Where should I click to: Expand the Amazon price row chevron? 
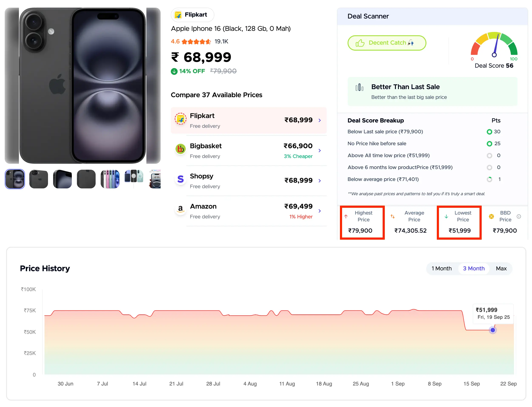(320, 211)
